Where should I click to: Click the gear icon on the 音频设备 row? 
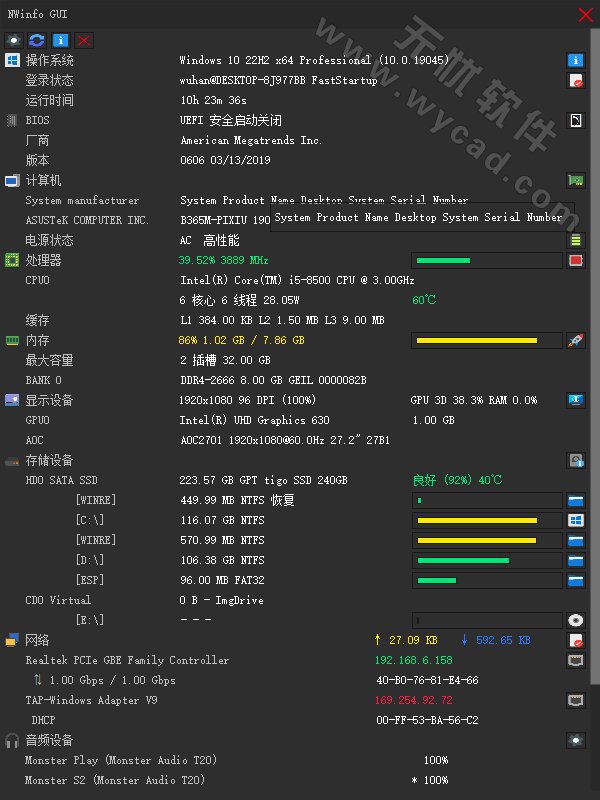pyautogui.click(x=576, y=741)
